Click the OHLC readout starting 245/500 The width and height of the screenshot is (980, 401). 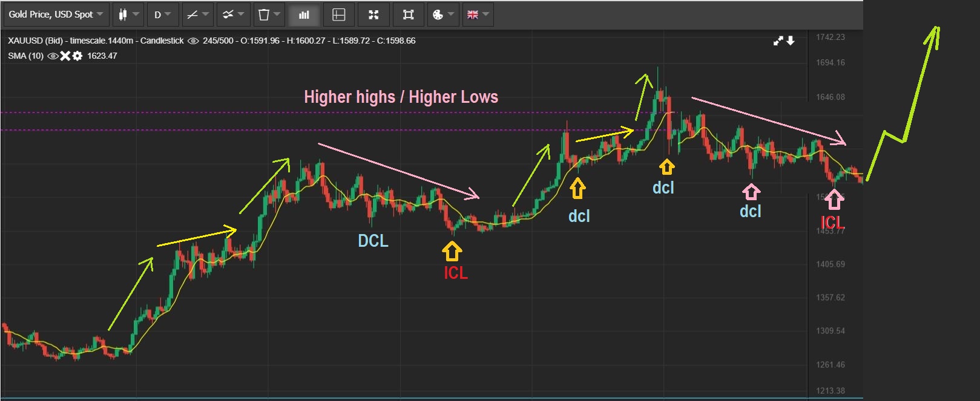click(309, 41)
